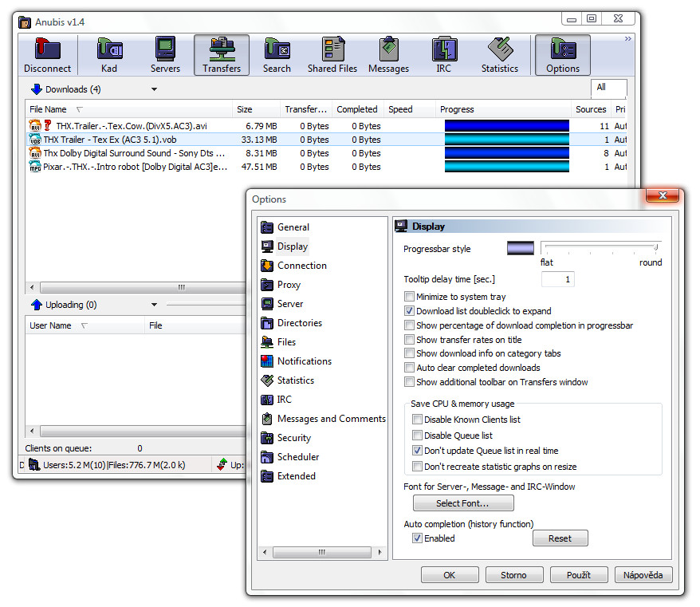Open the Messages toolbar icon

388,55
